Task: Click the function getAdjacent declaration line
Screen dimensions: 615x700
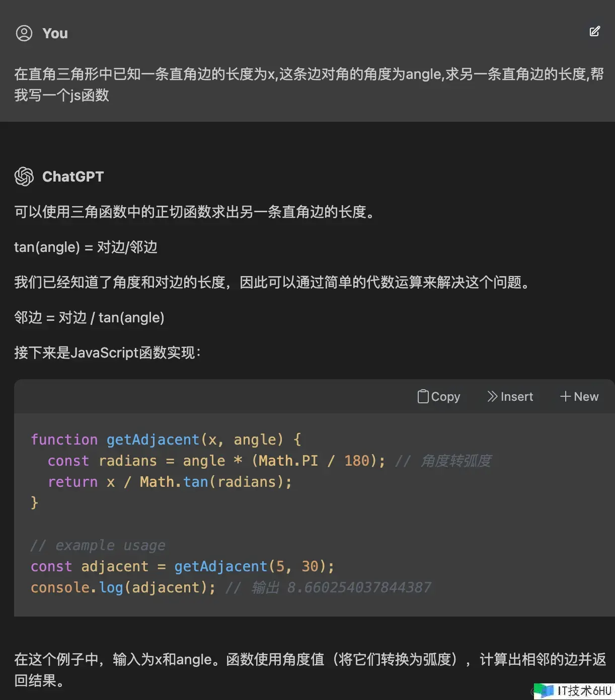Action: (166, 440)
